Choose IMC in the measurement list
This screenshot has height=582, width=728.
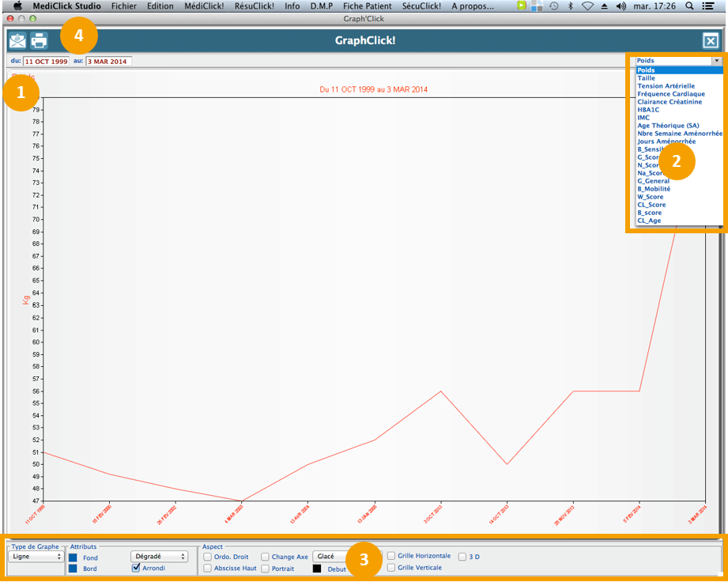coord(643,118)
